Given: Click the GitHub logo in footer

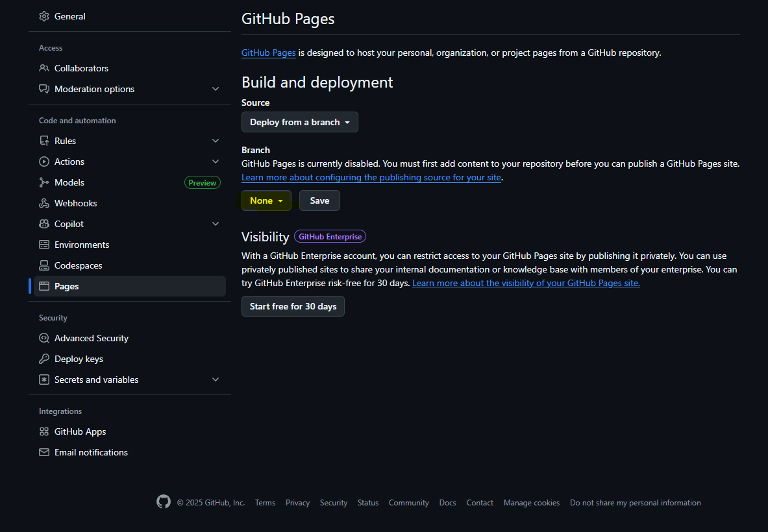Looking at the screenshot, I should click(164, 502).
